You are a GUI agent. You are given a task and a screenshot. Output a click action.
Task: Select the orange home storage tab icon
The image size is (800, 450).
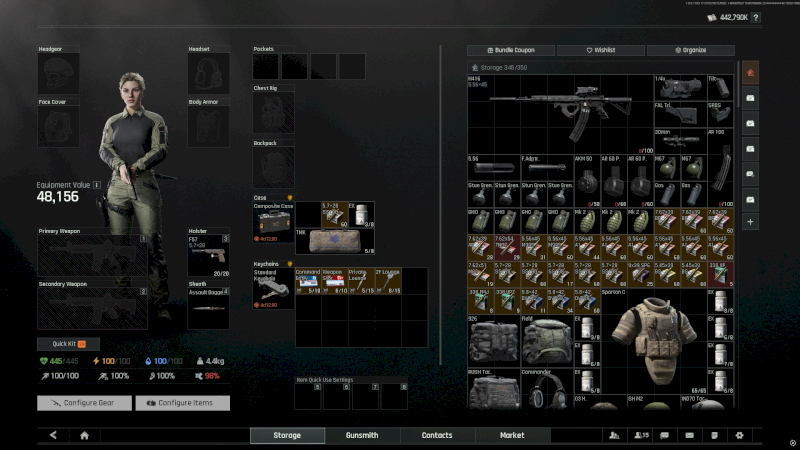coord(750,73)
